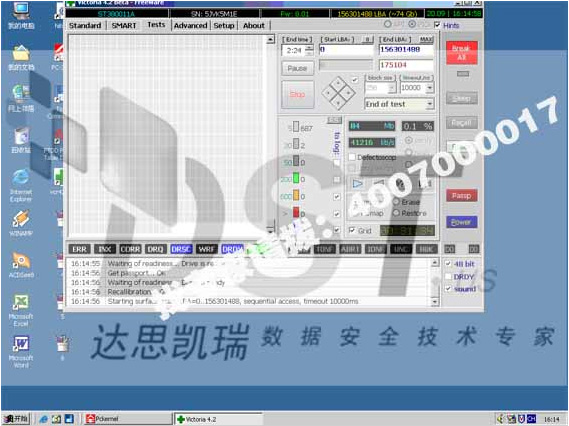Toggle the Hints checkbox
This screenshot has width=569, height=426.
(x=437, y=25)
